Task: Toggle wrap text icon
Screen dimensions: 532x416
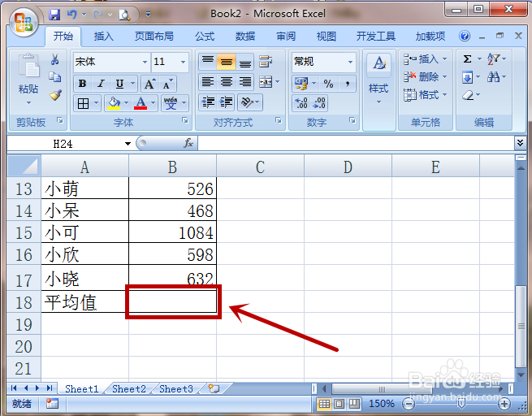Action: pyautogui.click(x=266, y=62)
